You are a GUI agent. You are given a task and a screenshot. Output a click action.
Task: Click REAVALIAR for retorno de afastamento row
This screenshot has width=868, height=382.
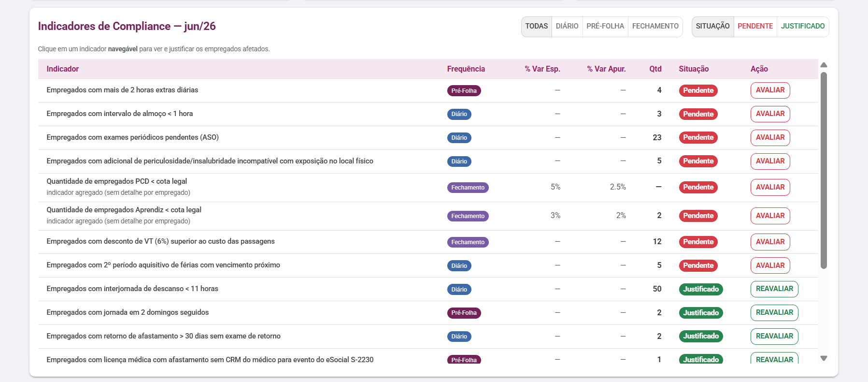(x=774, y=337)
